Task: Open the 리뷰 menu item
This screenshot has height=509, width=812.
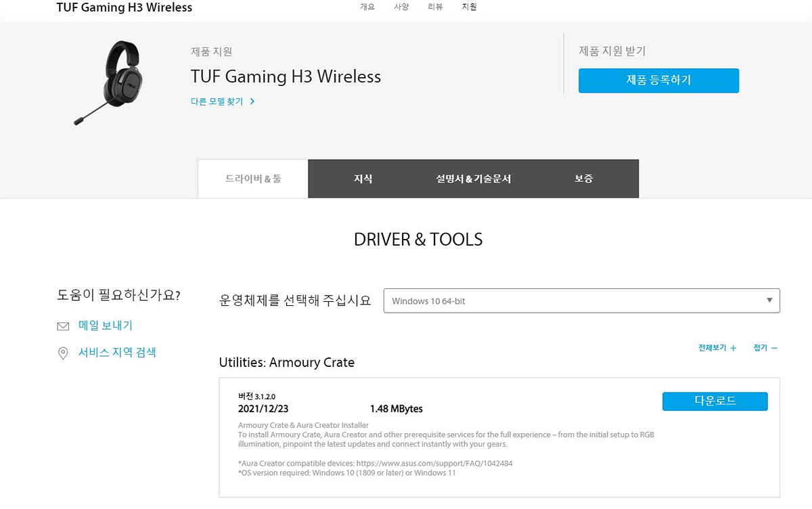Action: pos(436,7)
